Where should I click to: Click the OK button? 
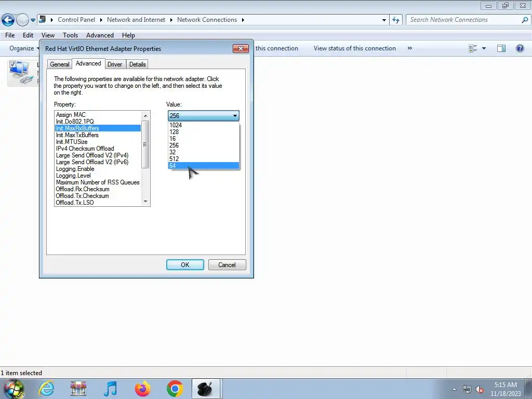(185, 264)
